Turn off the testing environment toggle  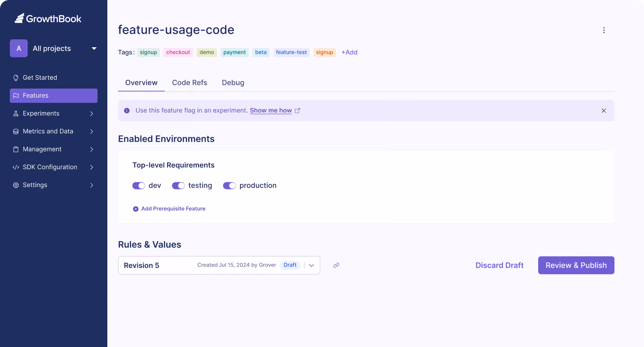click(x=178, y=186)
